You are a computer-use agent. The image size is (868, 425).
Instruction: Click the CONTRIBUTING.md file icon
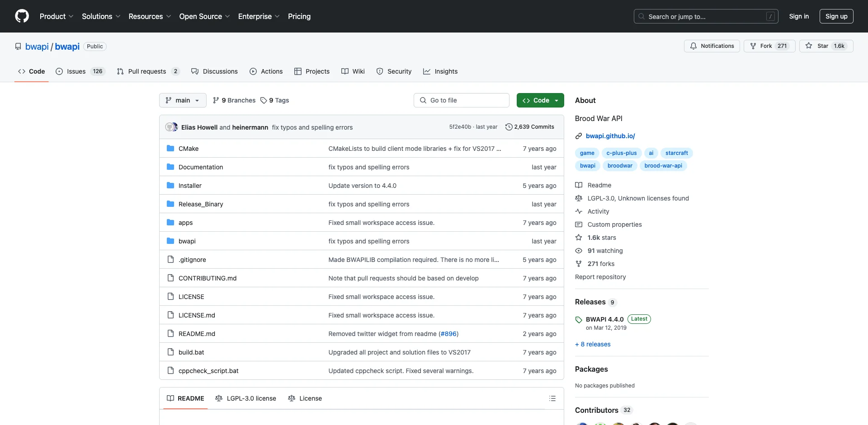[x=170, y=278]
